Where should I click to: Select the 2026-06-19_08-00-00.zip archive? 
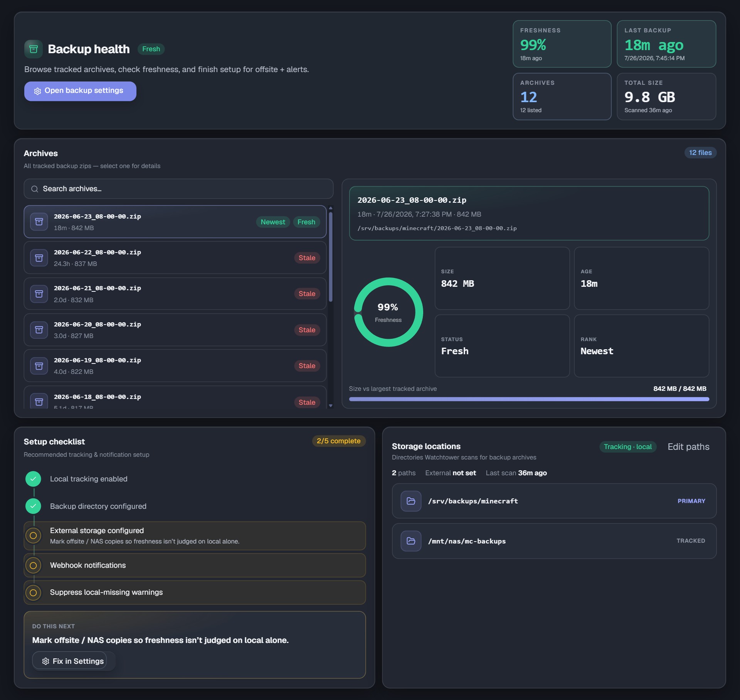click(x=175, y=366)
